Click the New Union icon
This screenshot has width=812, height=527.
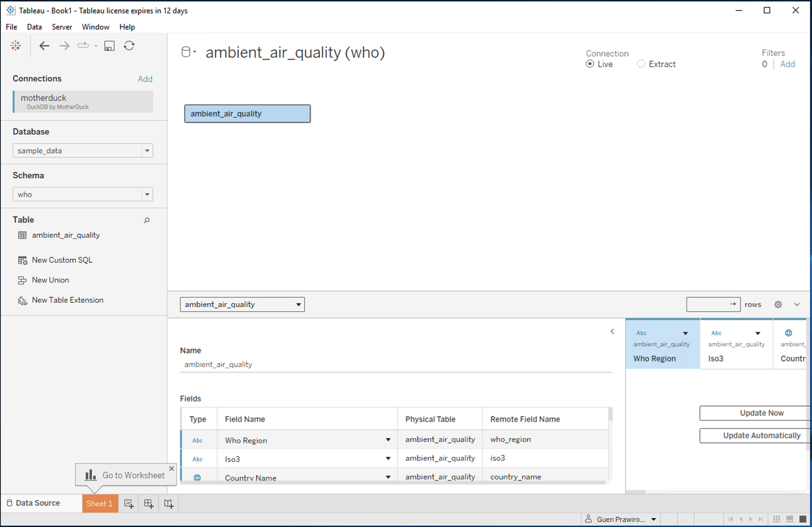[22, 280]
